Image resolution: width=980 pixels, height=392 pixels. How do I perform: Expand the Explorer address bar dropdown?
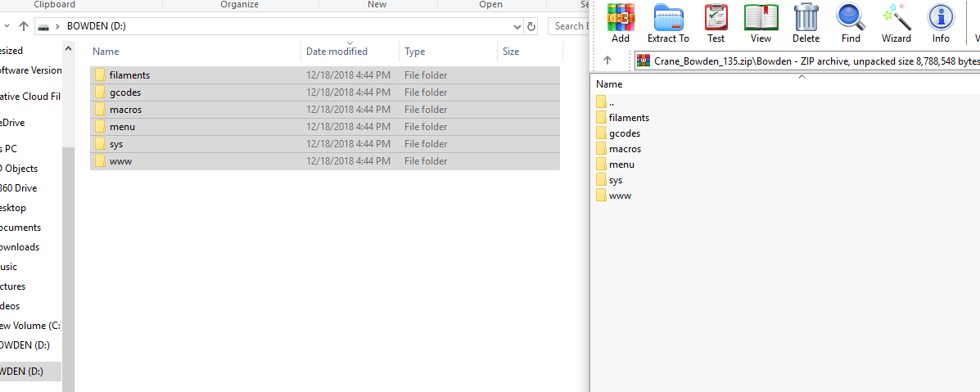517,26
